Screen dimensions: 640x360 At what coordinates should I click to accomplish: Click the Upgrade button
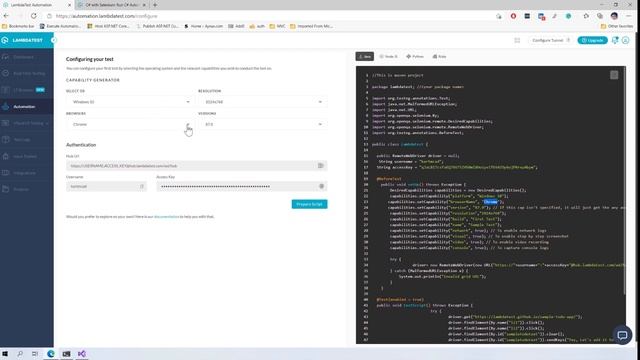coord(592,40)
